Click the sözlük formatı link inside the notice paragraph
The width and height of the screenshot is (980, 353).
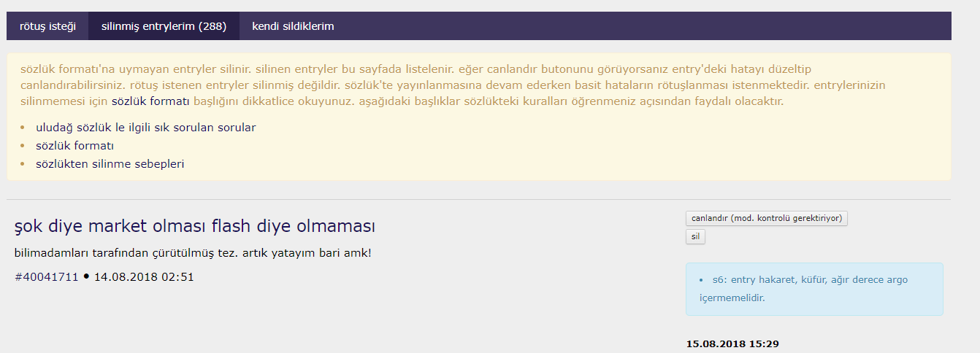pyautogui.click(x=150, y=101)
